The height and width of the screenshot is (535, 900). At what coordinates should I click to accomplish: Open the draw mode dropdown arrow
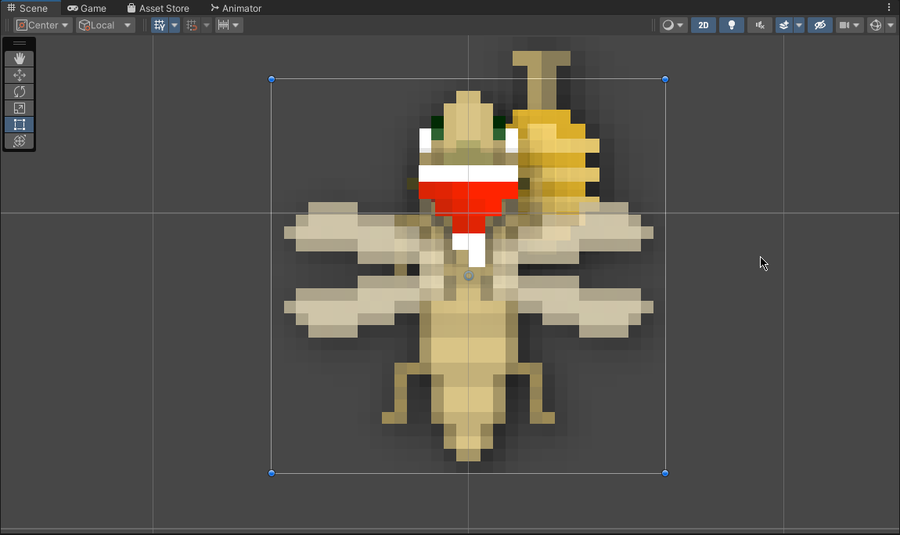coord(681,25)
